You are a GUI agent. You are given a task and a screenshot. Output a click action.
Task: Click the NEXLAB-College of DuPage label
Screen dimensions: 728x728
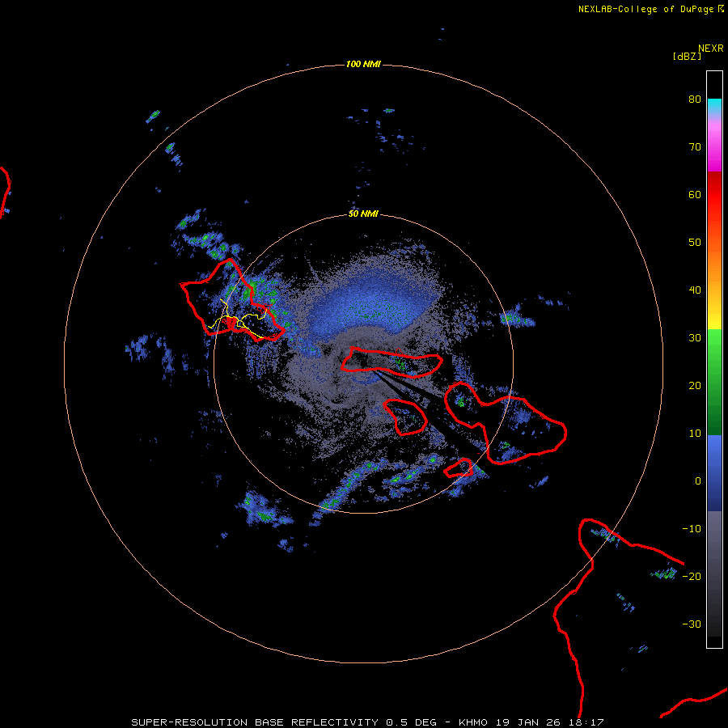(x=645, y=9)
